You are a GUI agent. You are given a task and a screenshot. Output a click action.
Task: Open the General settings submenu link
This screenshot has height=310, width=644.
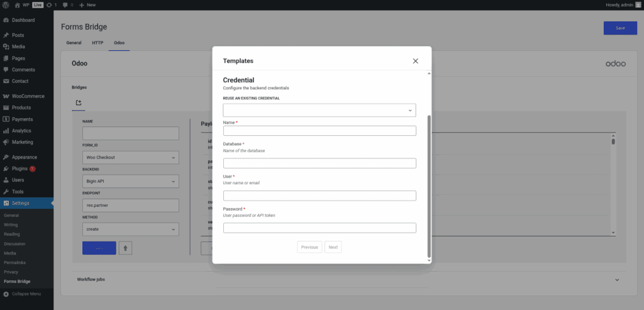point(11,215)
